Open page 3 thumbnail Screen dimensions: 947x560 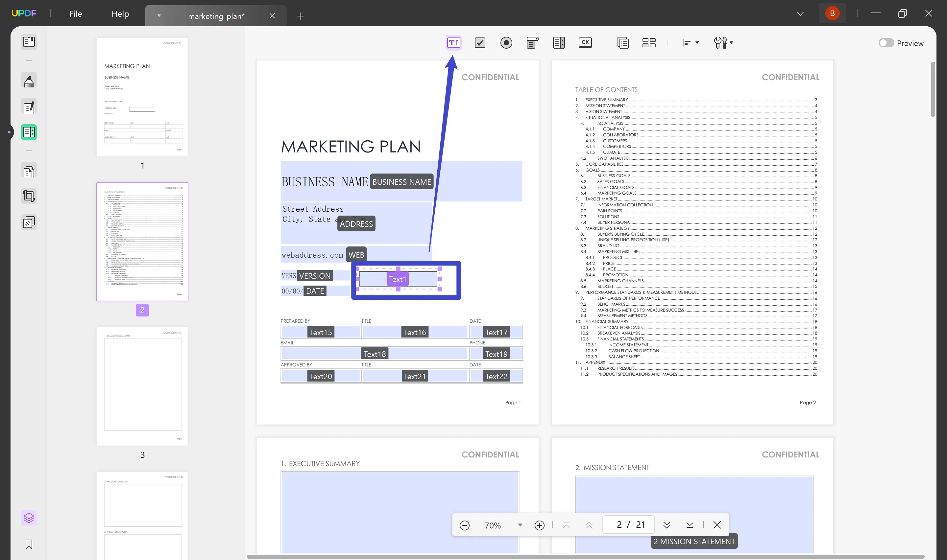point(142,386)
